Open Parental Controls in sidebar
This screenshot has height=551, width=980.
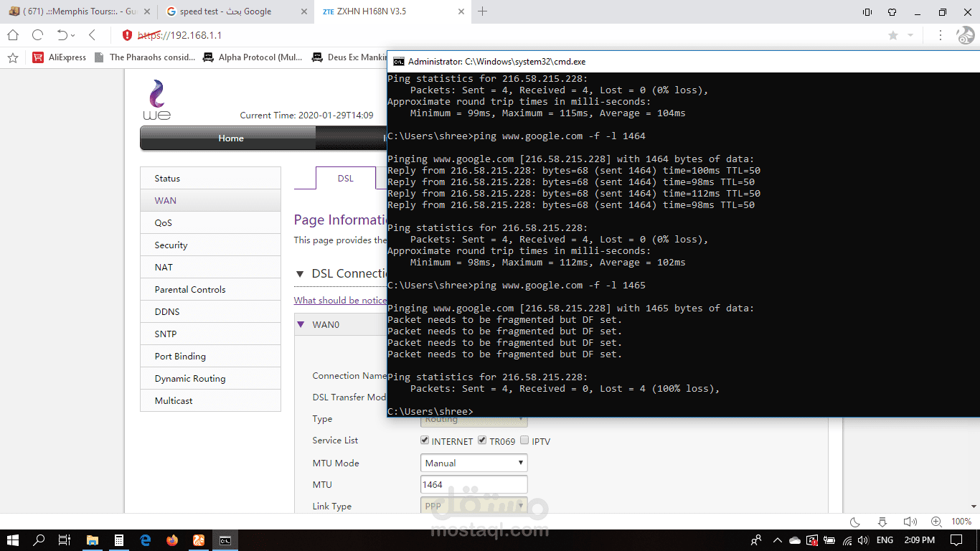tap(210, 290)
